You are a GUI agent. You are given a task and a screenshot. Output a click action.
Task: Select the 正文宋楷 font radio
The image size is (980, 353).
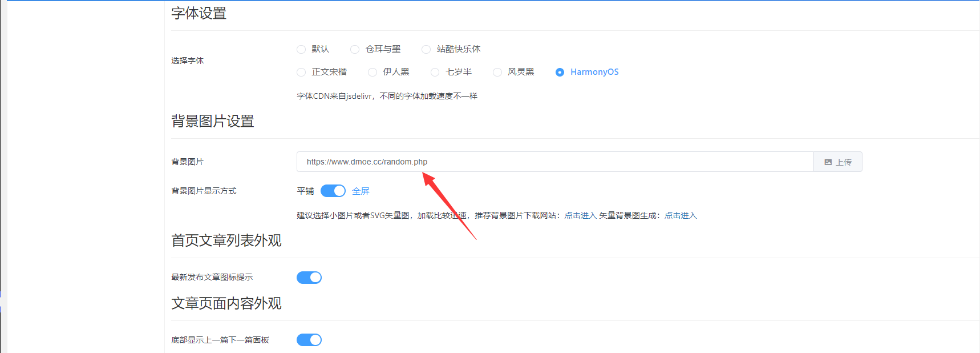click(301, 72)
